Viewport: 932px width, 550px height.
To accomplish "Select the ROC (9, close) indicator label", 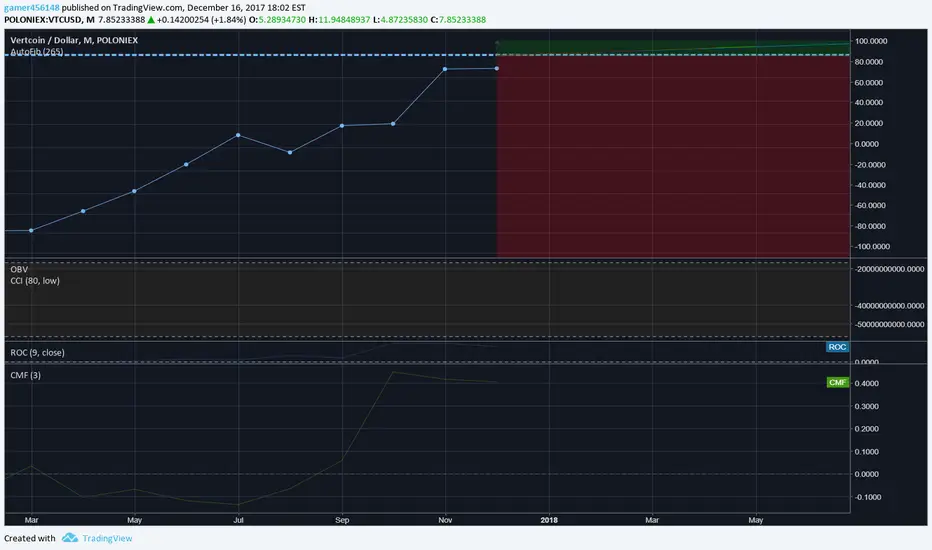I will tap(37, 353).
